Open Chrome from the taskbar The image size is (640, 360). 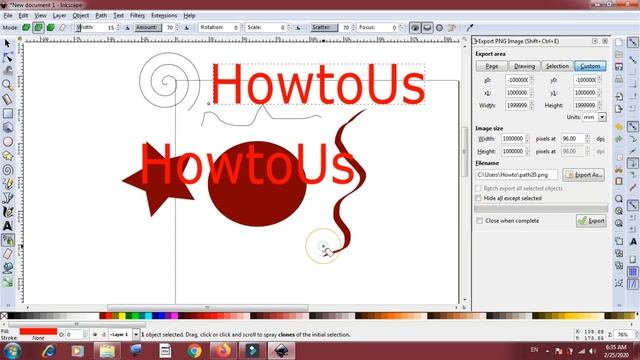click(x=194, y=351)
